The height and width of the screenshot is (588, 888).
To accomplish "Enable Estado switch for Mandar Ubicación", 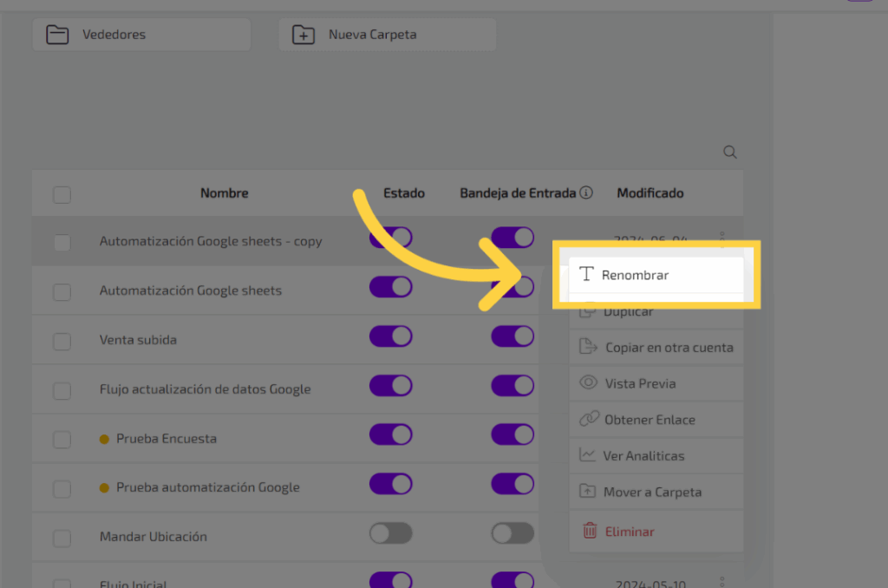I will tap(390, 533).
